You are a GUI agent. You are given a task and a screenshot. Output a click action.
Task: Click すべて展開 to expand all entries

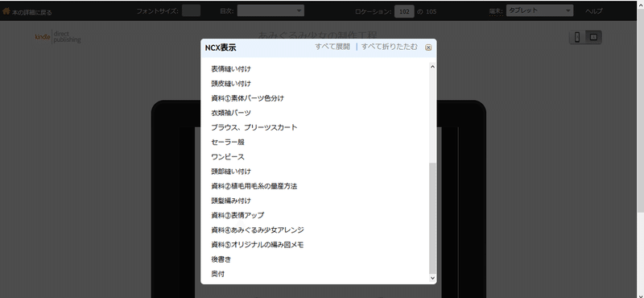332,47
